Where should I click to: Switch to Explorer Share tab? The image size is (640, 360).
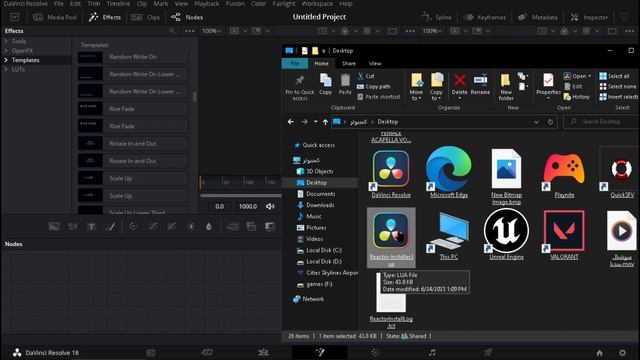point(349,64)
